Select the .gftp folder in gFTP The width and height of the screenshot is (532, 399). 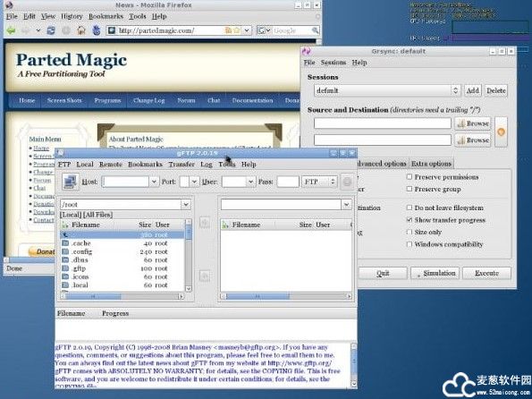(122, 268)
